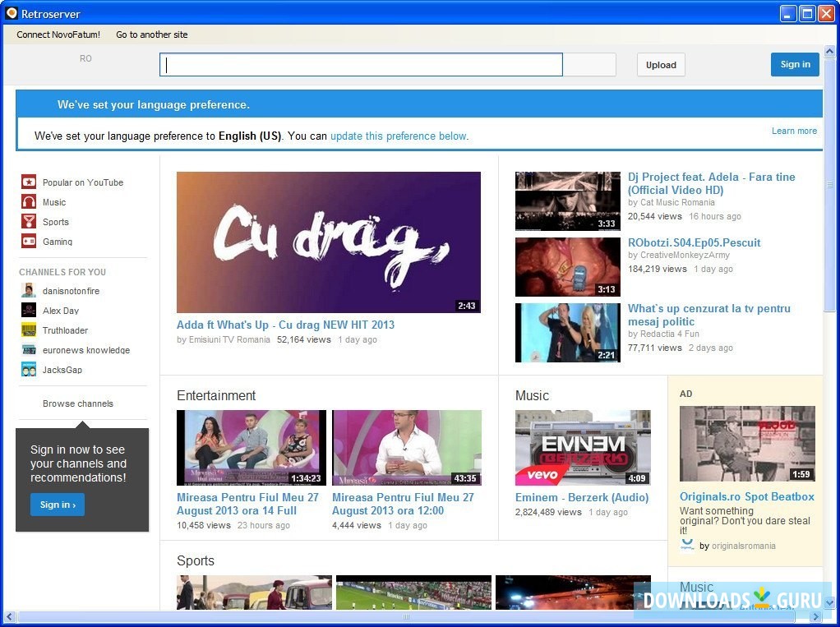Open Mireasa Pentru Fiul Meu ora 14 Full title
This screenshot has height=627, width=840.
coord(247,504)
